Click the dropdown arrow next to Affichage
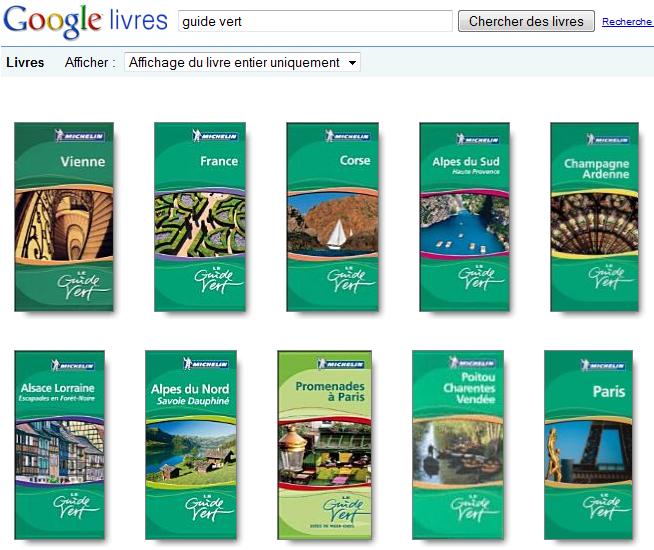This screenshot has height=550, width=654. click(x=352, y=63)
